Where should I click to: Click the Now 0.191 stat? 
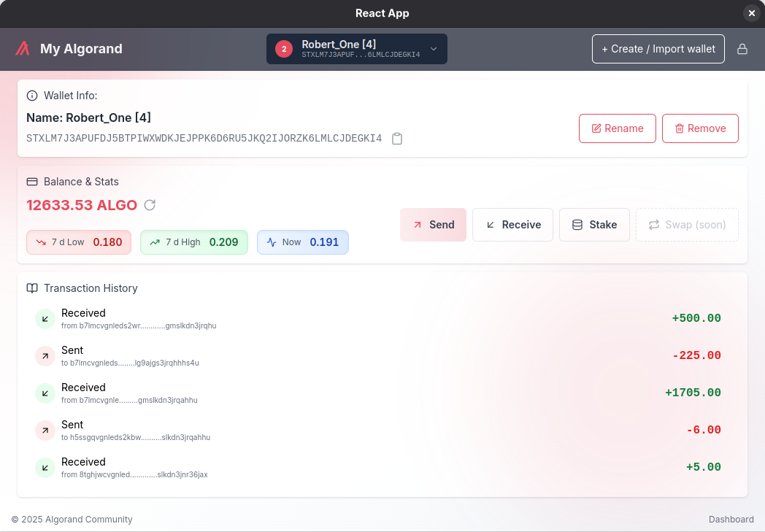[x=302, y=242]
